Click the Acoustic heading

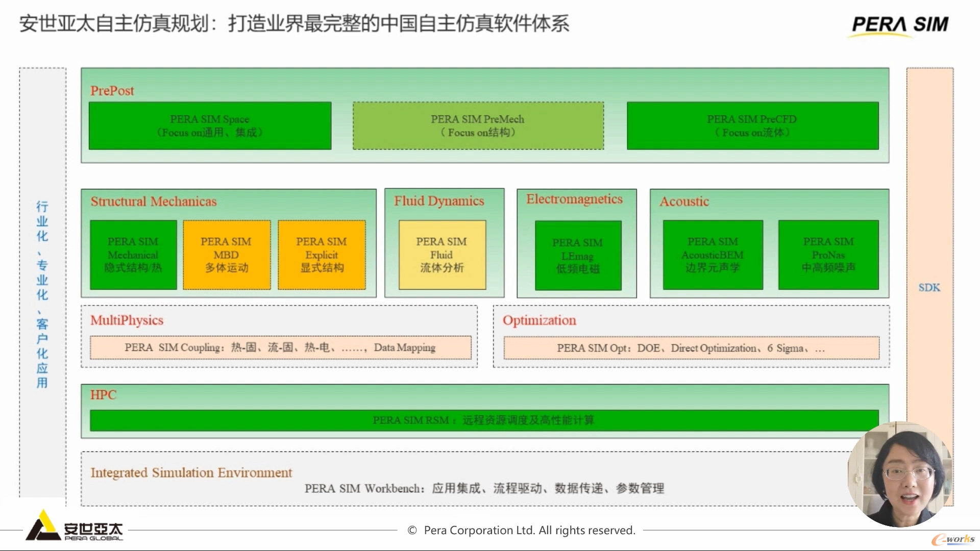coord(684,202)
